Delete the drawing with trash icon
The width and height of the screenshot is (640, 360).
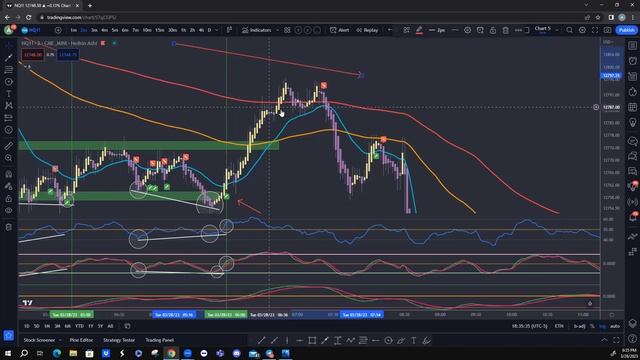[x=505, y=30]
